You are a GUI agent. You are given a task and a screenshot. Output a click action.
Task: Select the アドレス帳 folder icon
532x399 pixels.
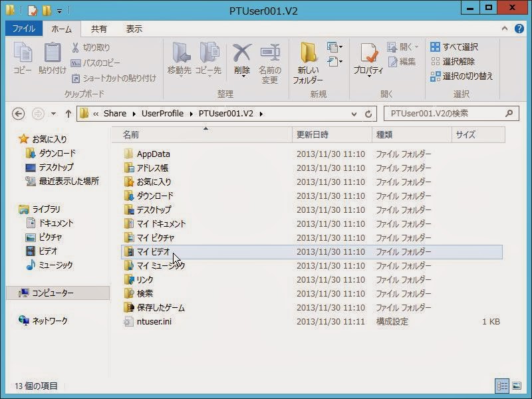(x=128, y=168)
